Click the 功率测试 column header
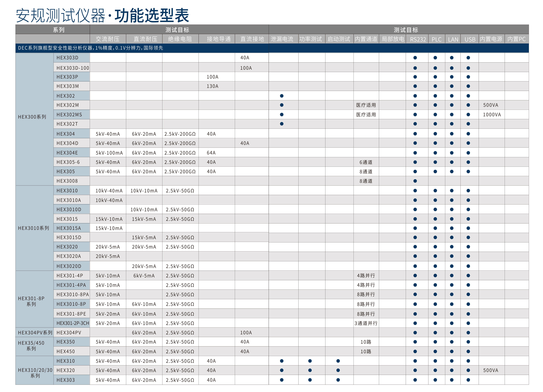 click(312, 39)
